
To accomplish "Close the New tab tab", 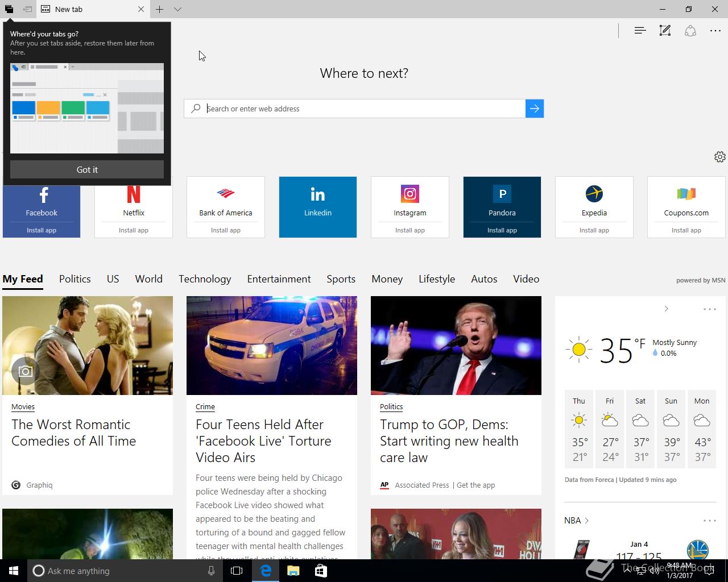I will pos(141,9).
